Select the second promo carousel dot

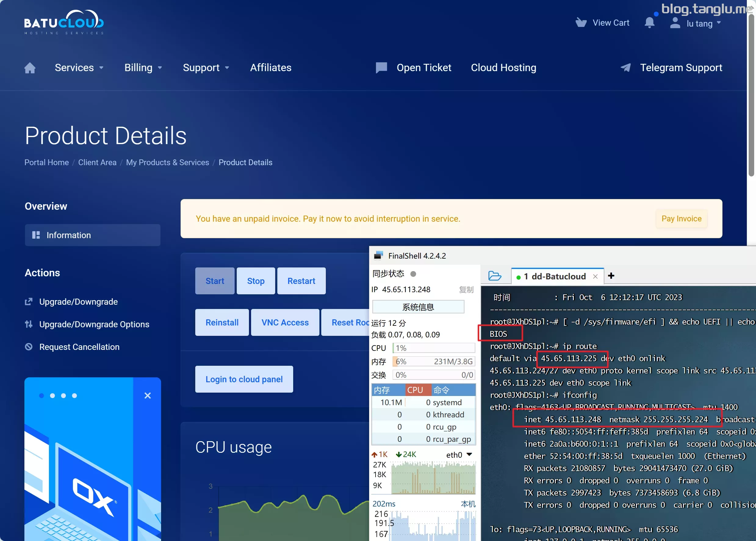coord(52,395)
